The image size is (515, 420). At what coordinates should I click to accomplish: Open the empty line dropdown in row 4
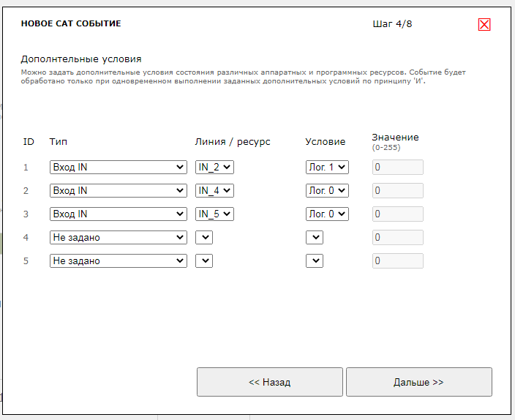point(204,238)
